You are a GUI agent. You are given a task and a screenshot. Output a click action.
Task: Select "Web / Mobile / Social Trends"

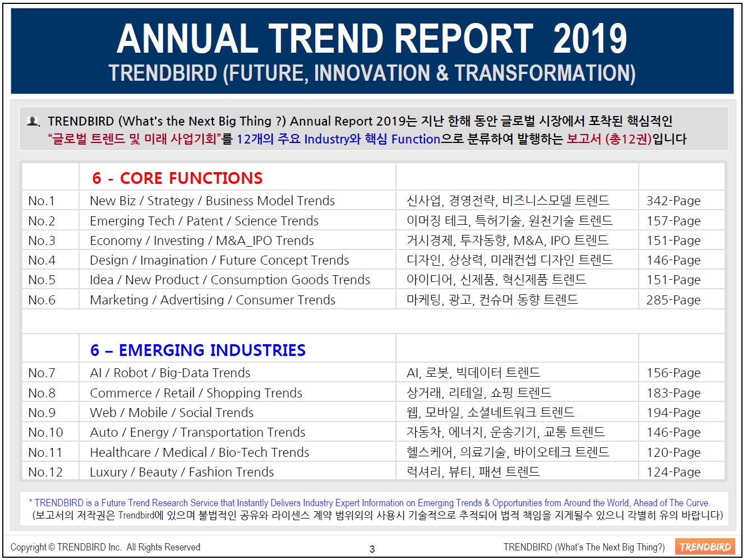172,413
